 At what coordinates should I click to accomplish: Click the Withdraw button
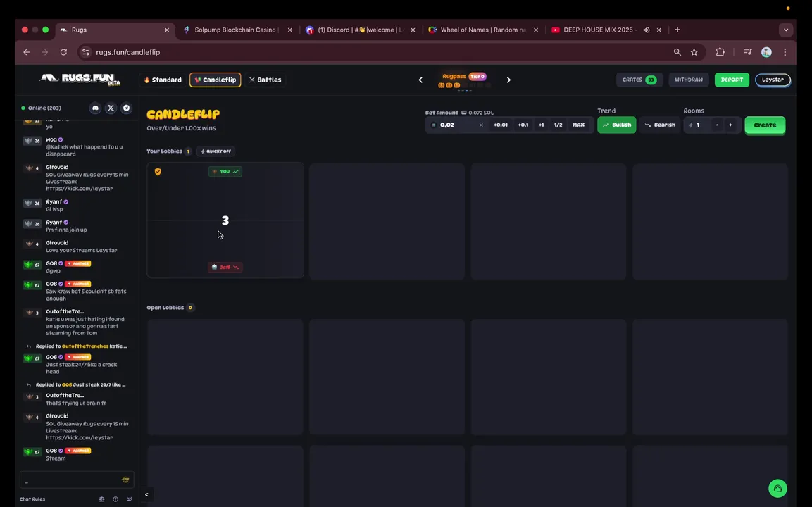pyautogui.click(x=689, y=80)
